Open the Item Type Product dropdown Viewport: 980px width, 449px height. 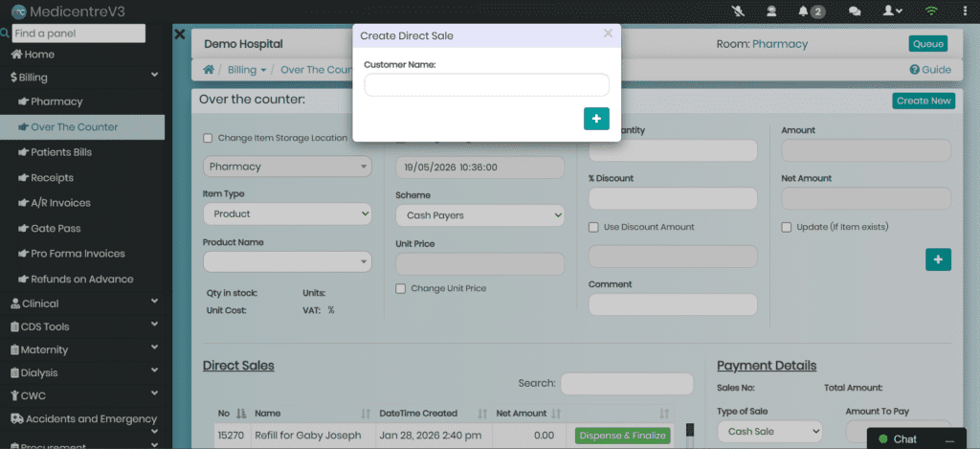click(287, 213)
